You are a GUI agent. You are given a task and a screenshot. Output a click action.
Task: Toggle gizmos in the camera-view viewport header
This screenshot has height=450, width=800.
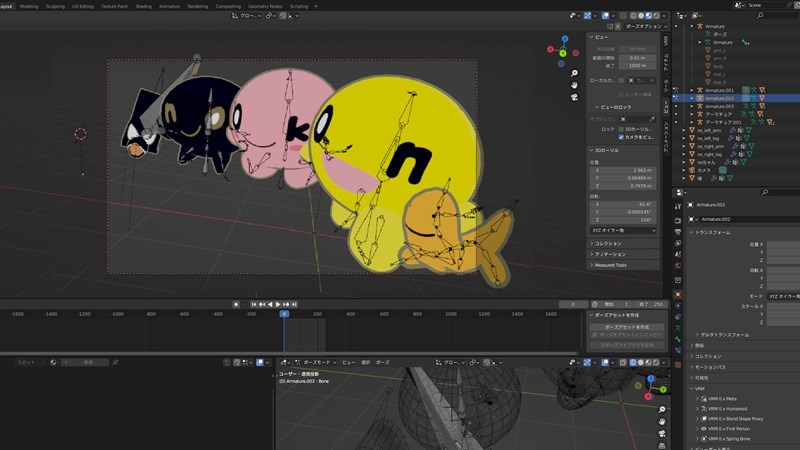587,16
